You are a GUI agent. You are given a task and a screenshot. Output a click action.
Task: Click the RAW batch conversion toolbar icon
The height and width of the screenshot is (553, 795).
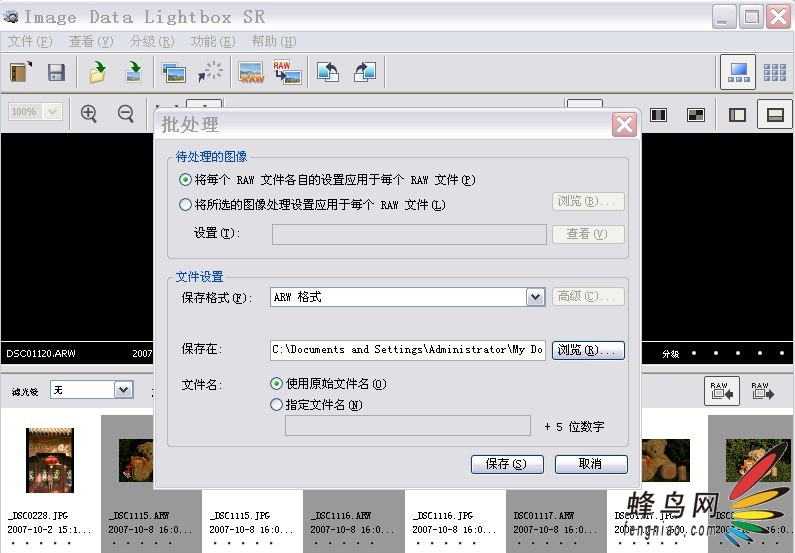pos(287,72)
